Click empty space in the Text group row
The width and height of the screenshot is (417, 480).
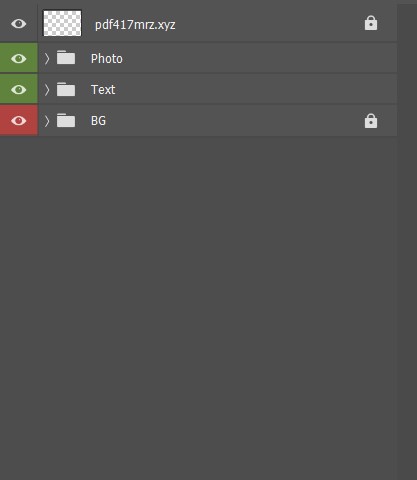[253, 90]
